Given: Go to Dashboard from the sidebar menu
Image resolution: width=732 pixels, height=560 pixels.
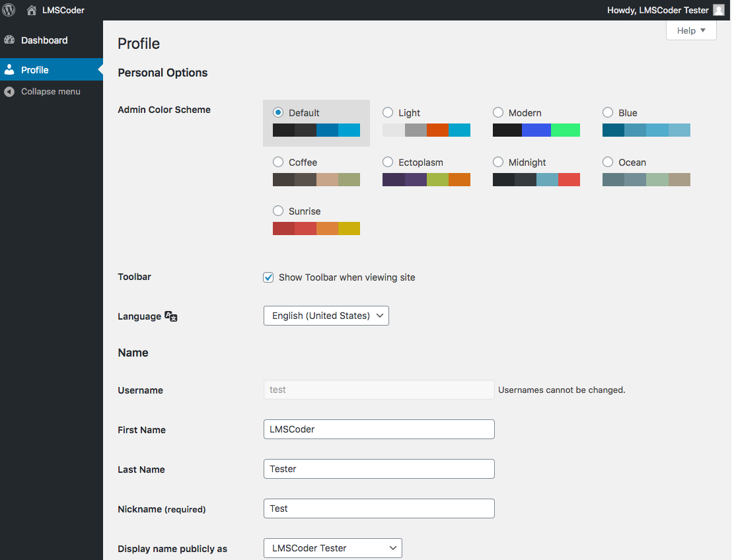Looking at the screenshot, I should pyautogui.click(x=43, y=40).
